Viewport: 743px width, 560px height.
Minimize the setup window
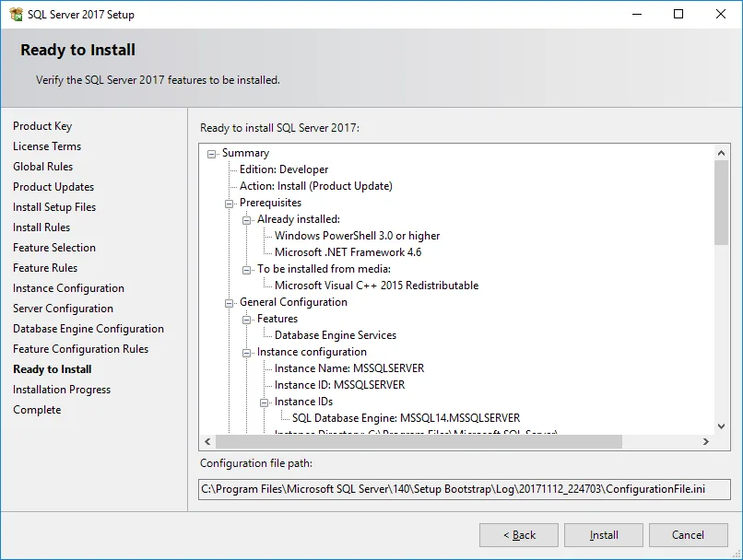637,14
